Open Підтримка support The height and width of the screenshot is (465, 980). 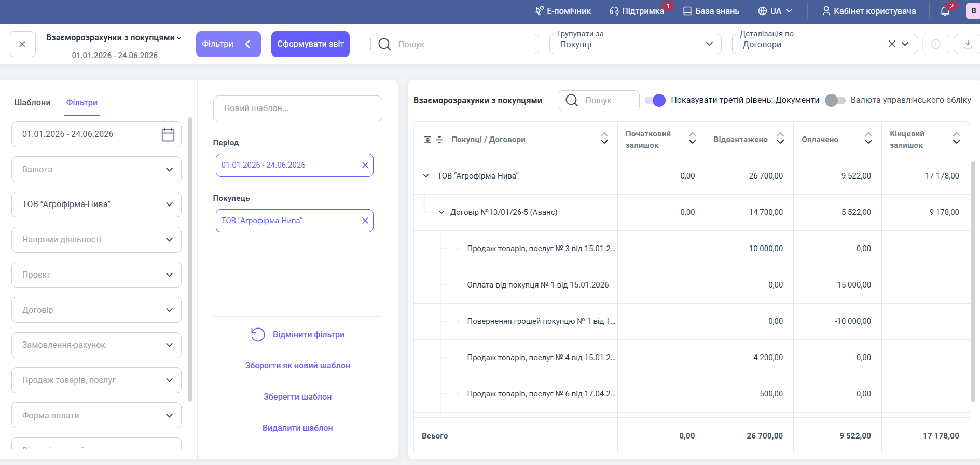point(637,11)
